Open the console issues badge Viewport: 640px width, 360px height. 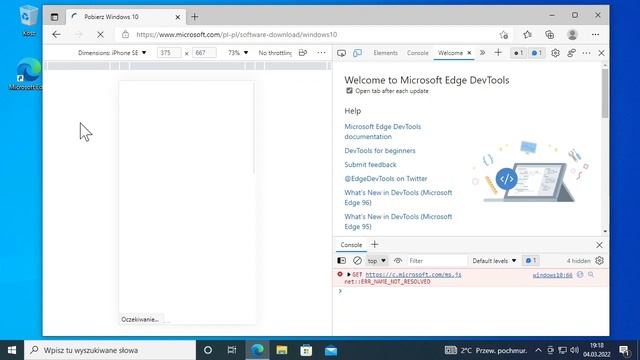531,260
